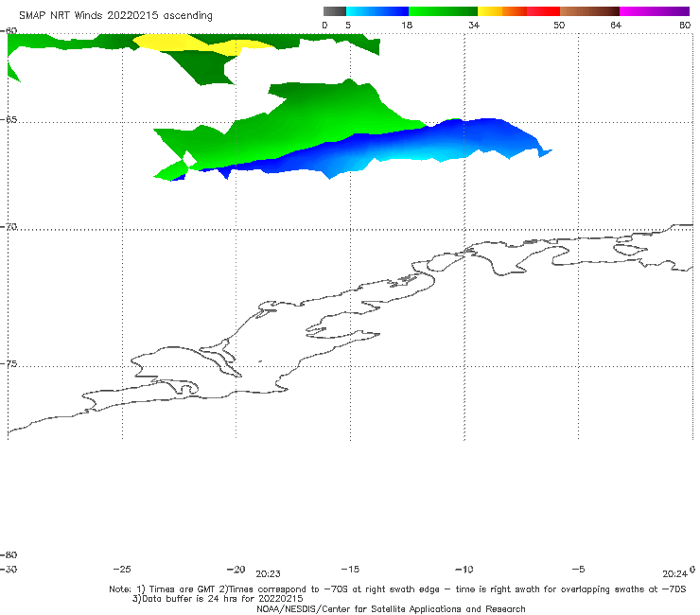This screenshot has height=615, width=700.
Task: Click the longitude axis label "-15"
Action: 350,570
